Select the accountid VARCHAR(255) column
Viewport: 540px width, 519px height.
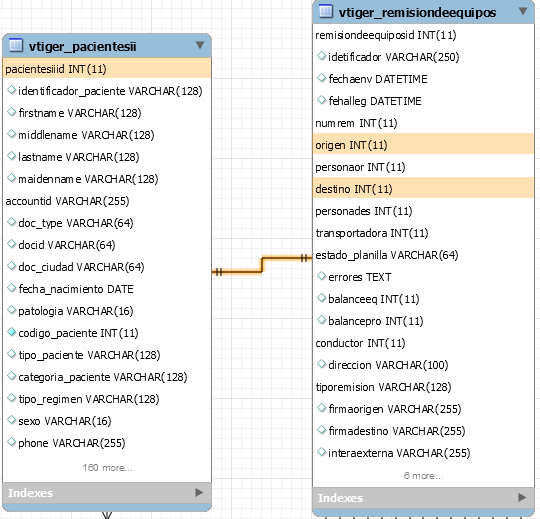[x=68, y=201]
